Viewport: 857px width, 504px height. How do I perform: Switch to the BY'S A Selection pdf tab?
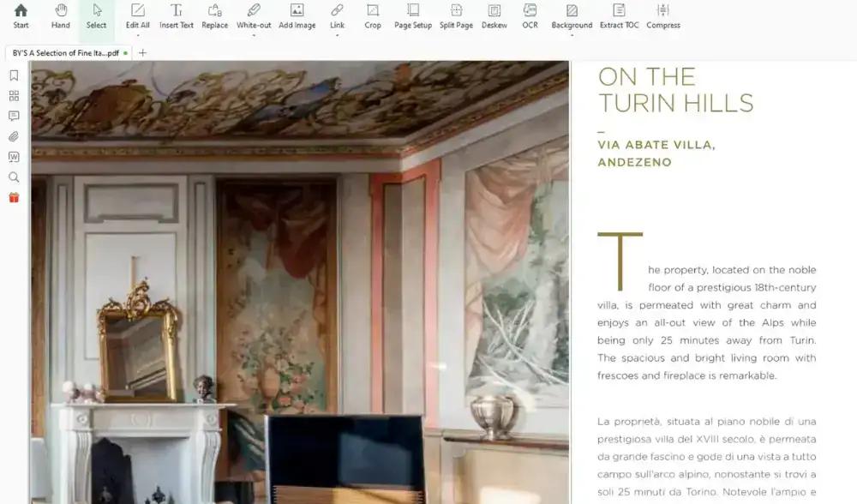[65, 53]
